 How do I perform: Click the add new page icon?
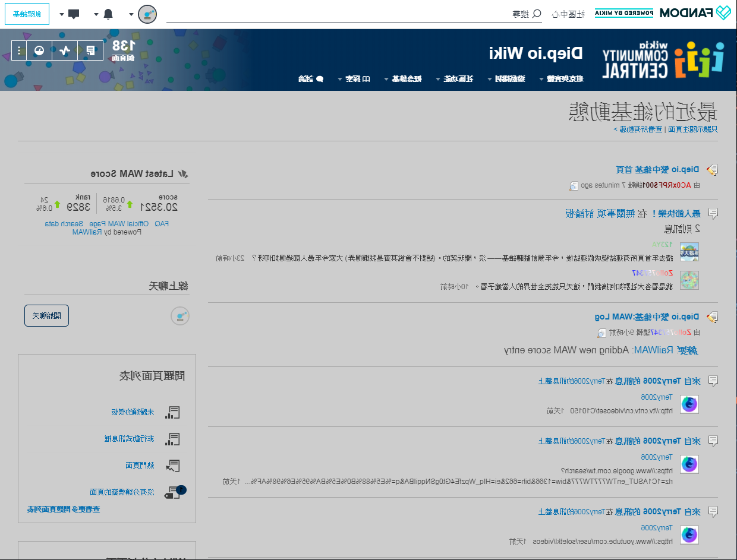tap(90, 50)
